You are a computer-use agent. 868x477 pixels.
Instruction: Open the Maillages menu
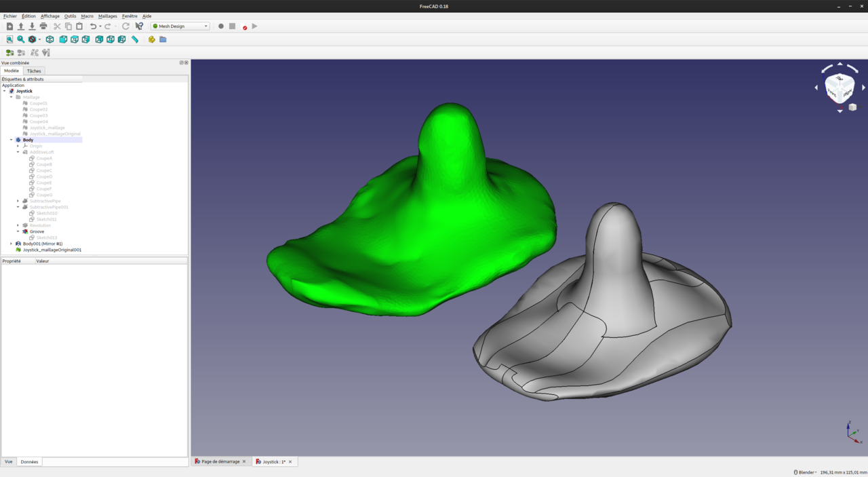108,16
